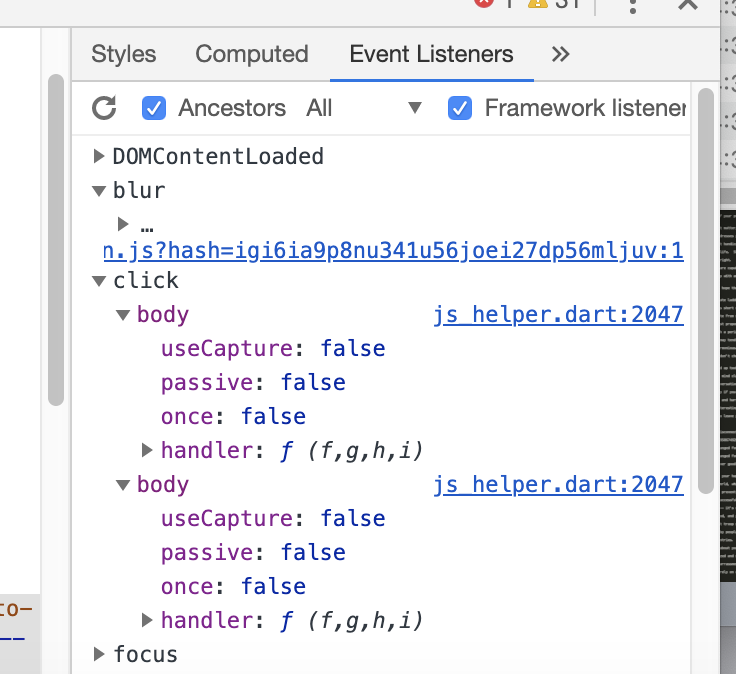Open DevTools three-dot options menu
The height and width of the screenshot is (674, 736).
pyautogui.click(x=633, y=6)
